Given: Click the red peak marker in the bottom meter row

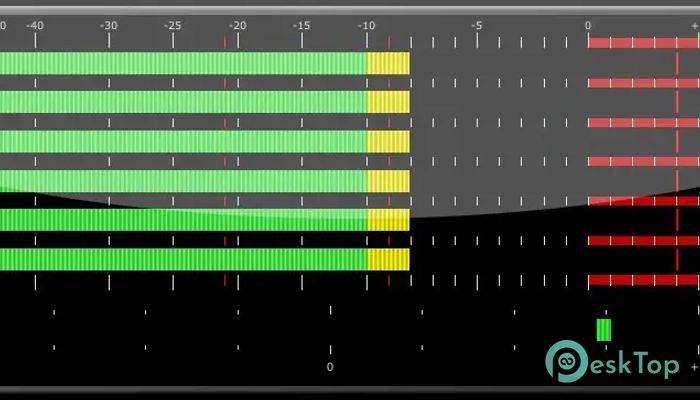Looking at the screenshot, I should tap(677, 259).
